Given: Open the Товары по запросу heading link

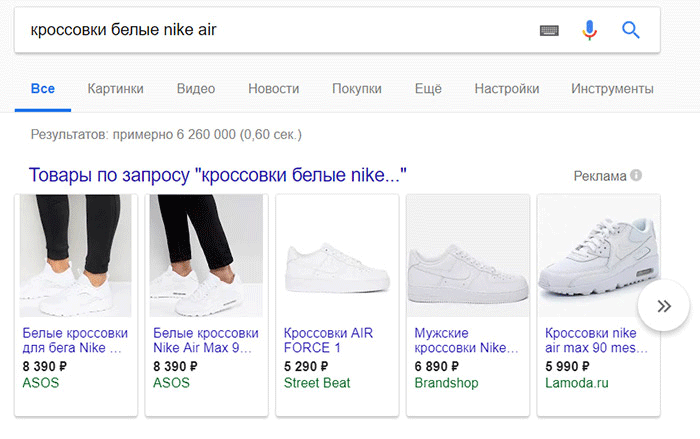Looking at the screenshot, I should pos(218,175).
